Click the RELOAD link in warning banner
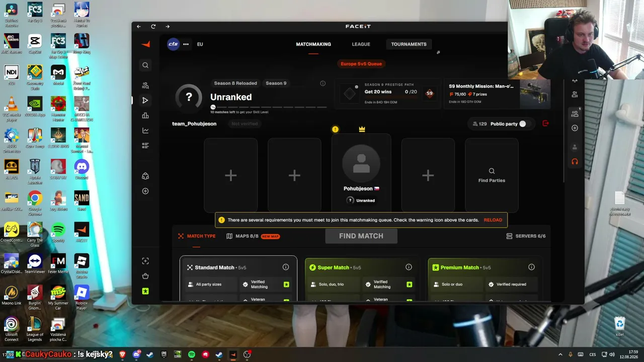The height and width of the screenshot is (362, 644). (493, 220)
